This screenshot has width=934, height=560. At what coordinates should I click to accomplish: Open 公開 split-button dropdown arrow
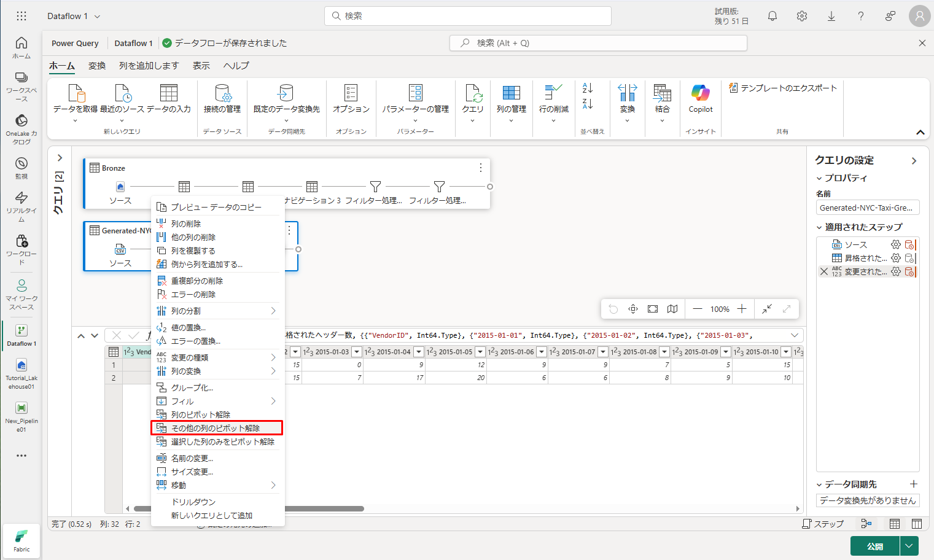[x=909, y=546]
